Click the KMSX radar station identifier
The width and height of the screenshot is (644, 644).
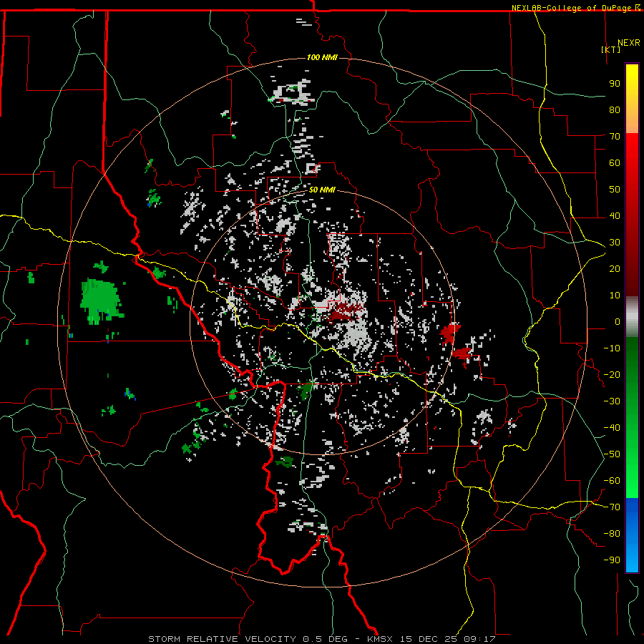[x=381, y=639]
